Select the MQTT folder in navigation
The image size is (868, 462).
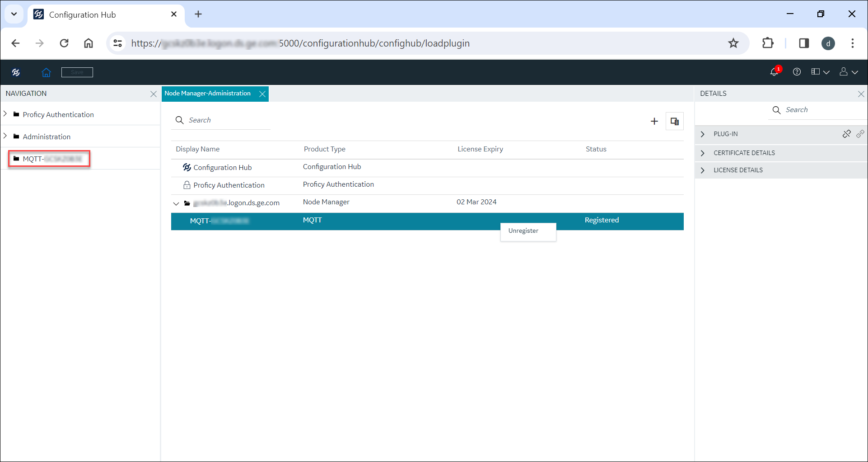click(49, 159)
